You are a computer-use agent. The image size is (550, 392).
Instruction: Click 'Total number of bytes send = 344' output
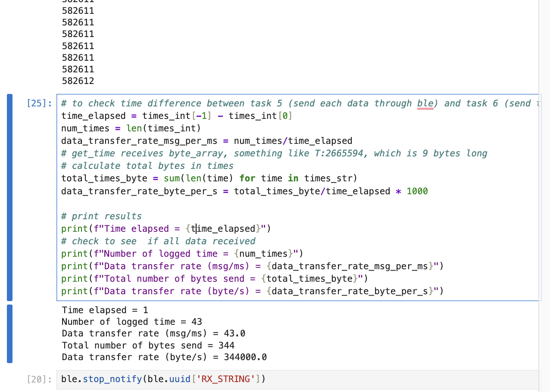coord(148,345)
